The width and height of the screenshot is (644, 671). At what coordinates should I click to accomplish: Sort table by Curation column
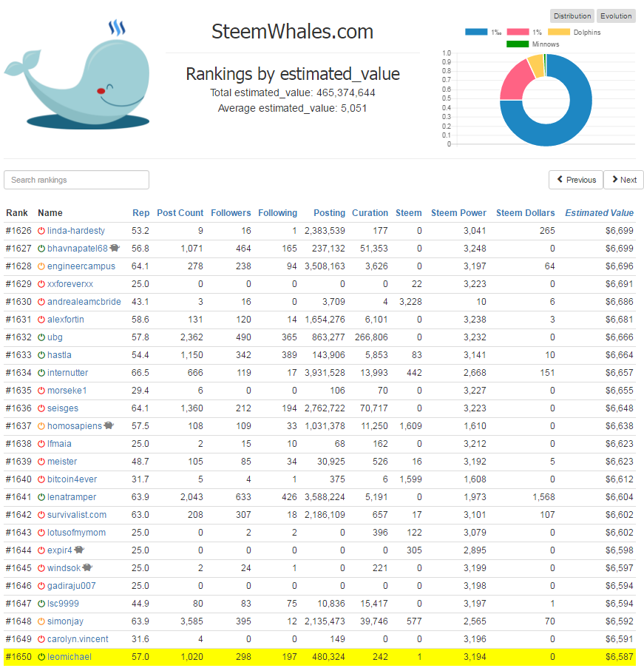370,212
